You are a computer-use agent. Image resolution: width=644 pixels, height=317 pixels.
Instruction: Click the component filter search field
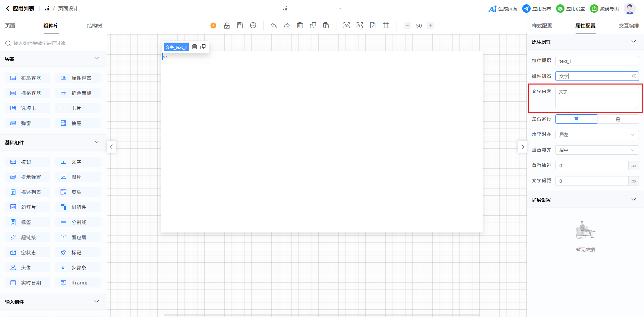coord(54,43)
